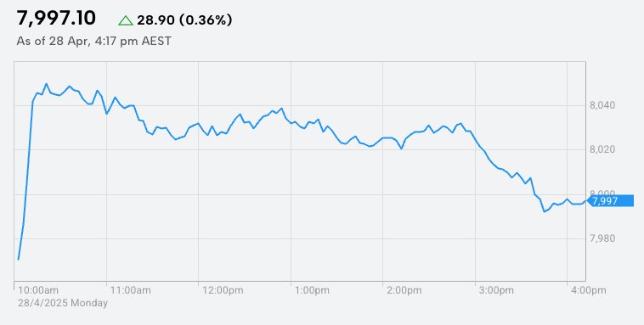This screenshot has width=644, height=325.
Task: Select the 1:00pm time axis label
Action: tap(312, 290)
